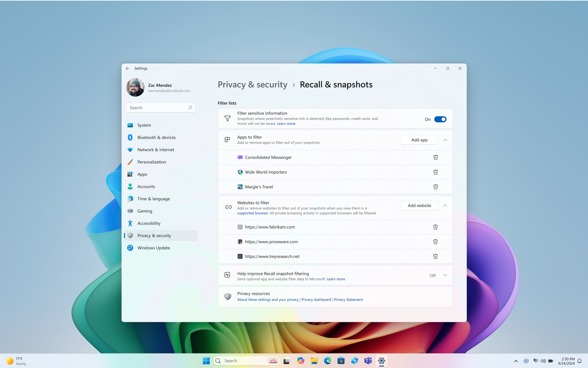Toggle Filter sensitive information on/off
This screenshot has height=368, width=588.
[x=440, y=119]
